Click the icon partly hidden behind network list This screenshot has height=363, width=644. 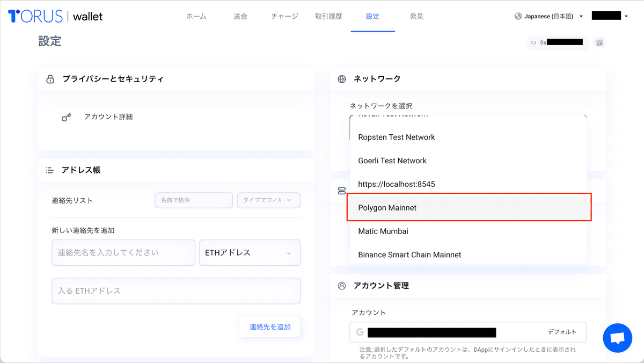[342, 191]
